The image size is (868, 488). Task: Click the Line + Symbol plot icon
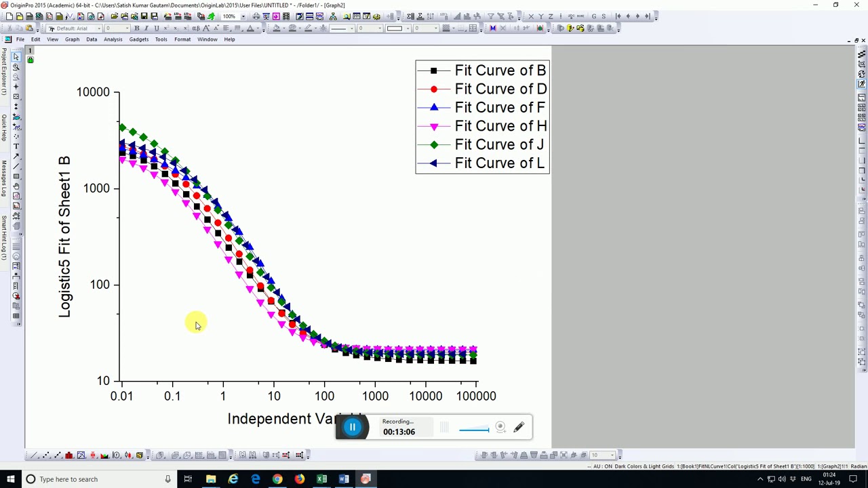(x=58, y=455)
